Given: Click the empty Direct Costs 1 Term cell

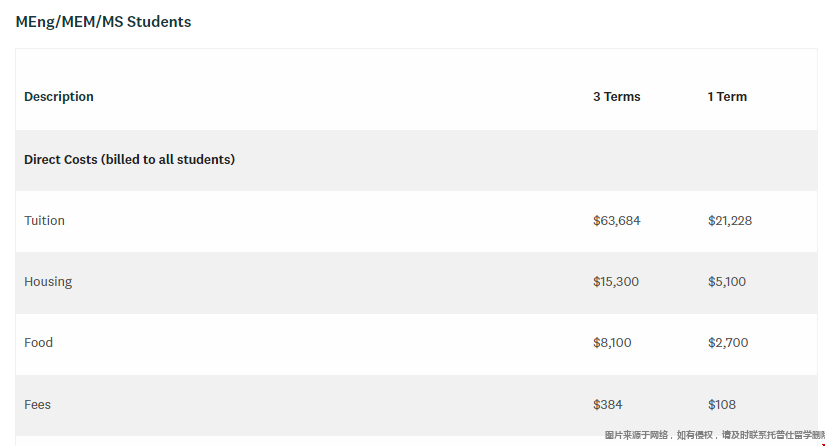Looking at the screenshot, I should pos(758,160).
